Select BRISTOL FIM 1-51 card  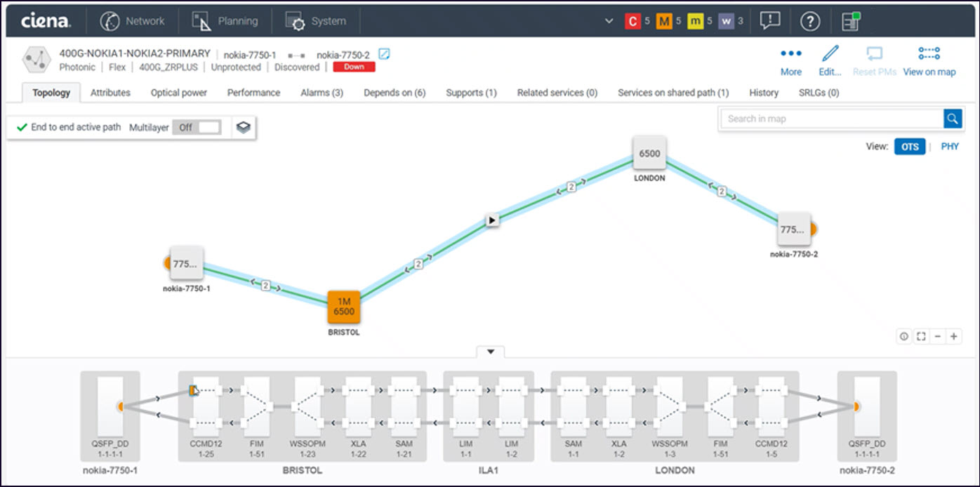[x=256, y=407]
